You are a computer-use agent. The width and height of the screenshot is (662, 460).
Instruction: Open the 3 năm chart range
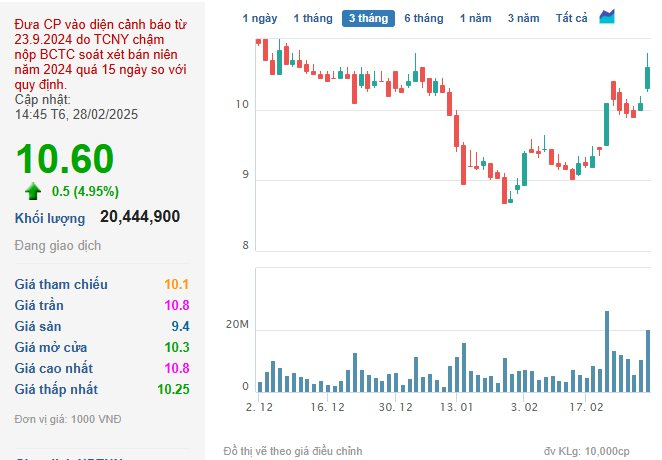[524, 18]
